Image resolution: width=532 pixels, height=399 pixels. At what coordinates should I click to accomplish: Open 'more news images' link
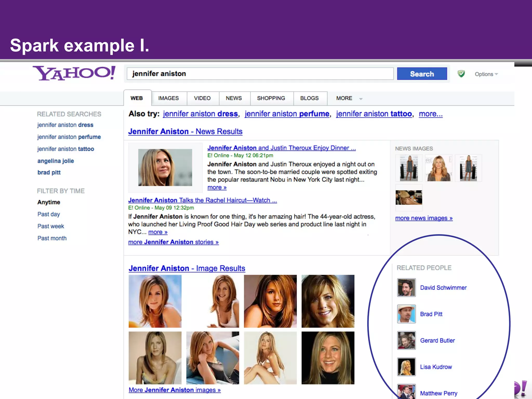pos(424,218)
